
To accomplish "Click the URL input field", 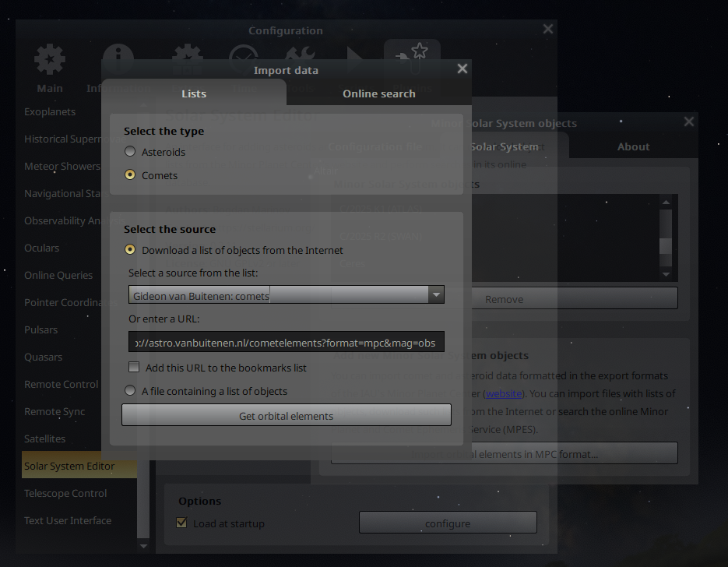I will [286, 342].
